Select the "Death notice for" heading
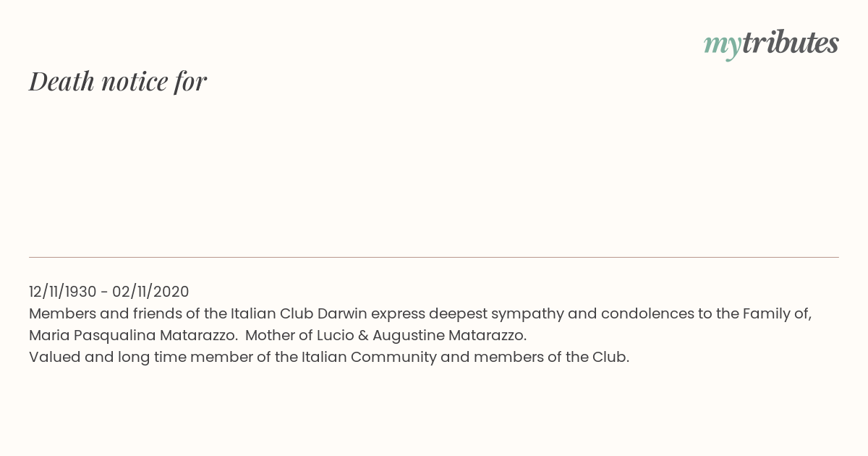This screenshot has height=456, width=868. click(118, 81)
